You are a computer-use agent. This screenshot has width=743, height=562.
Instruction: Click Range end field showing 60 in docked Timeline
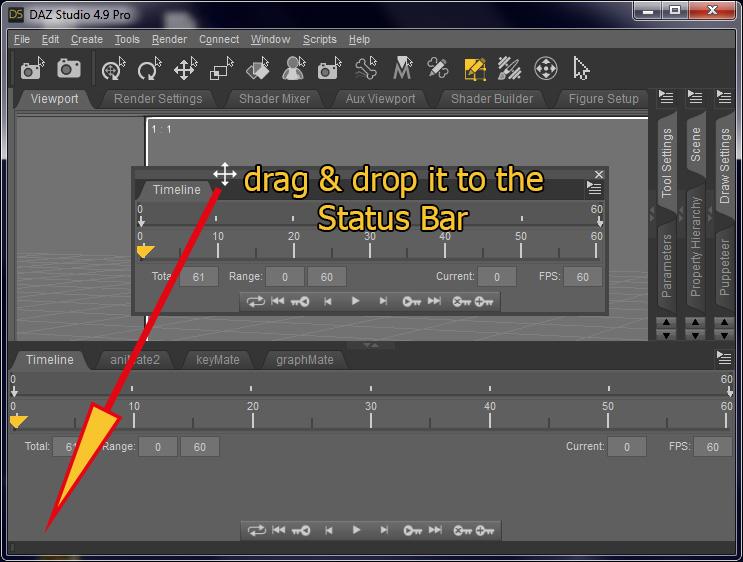(x=199, y=447)
